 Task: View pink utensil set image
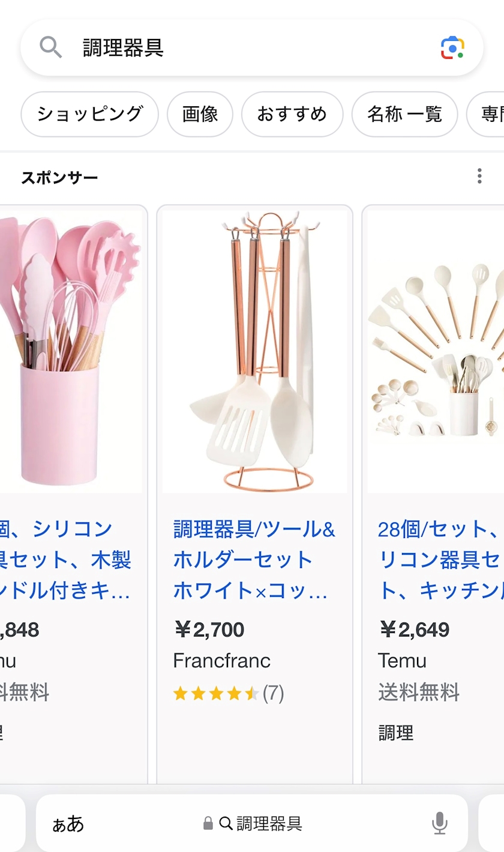pos(71,351)
